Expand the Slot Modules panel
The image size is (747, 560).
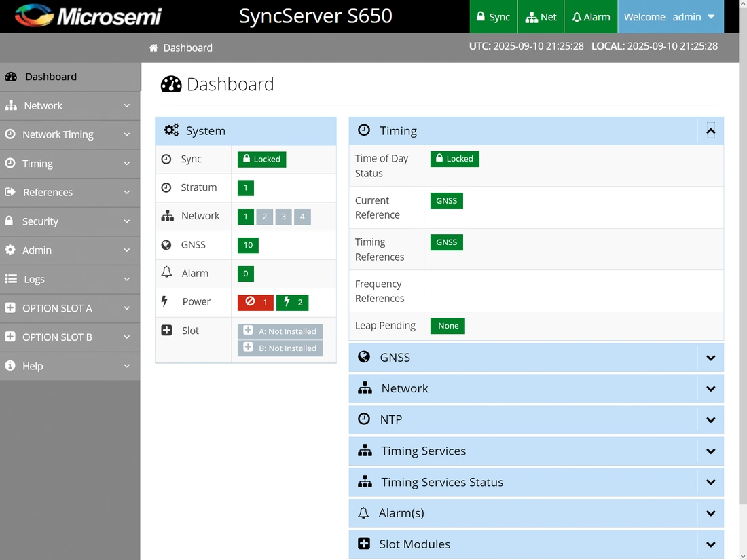711,544
